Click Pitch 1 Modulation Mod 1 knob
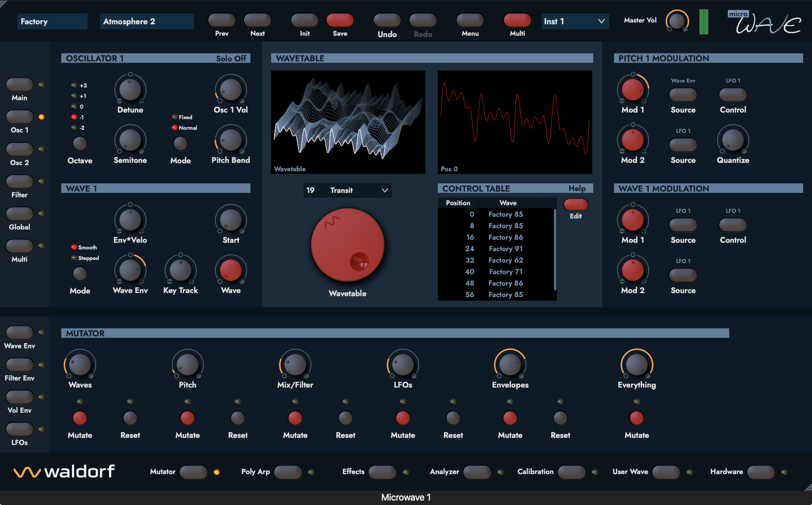 pos(633,90)
